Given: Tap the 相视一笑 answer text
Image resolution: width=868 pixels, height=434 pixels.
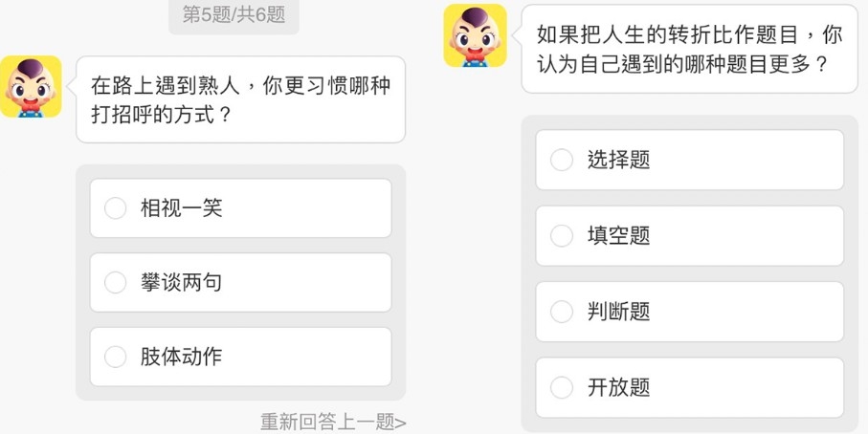Looking at the screenshot, I should click(182, 208).
